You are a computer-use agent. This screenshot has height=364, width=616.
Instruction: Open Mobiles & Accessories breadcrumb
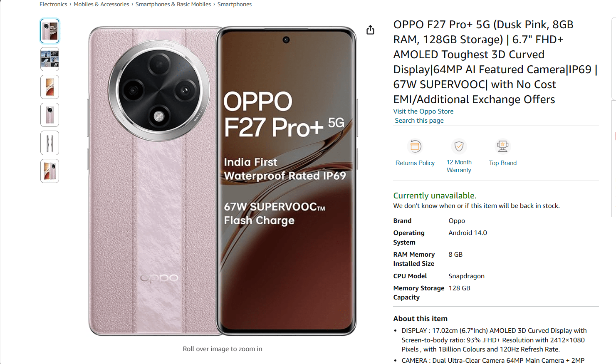point(101,4)
